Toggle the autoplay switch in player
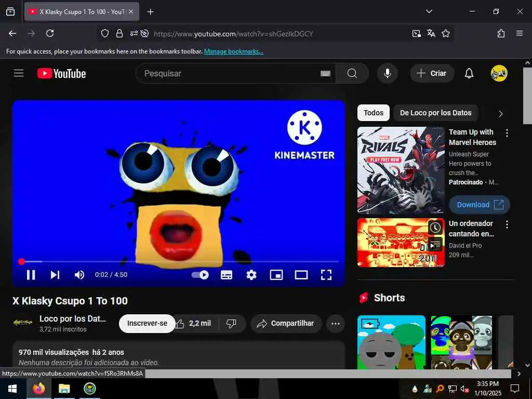This screenshot has width=532, height=399. click(200, 274)
